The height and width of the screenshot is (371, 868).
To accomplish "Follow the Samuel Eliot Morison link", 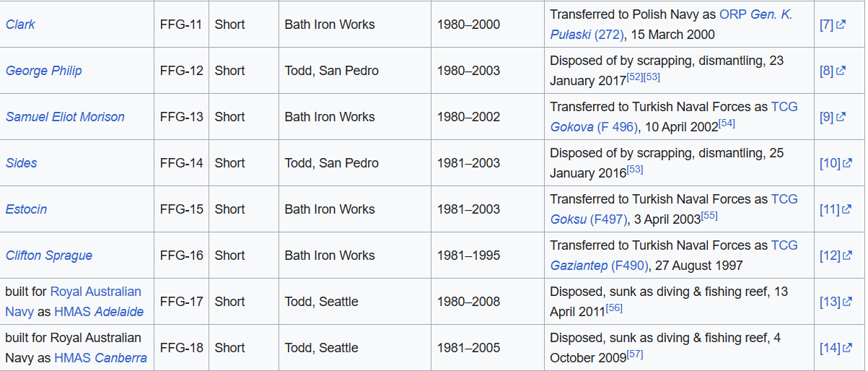I will pos(65,117).
